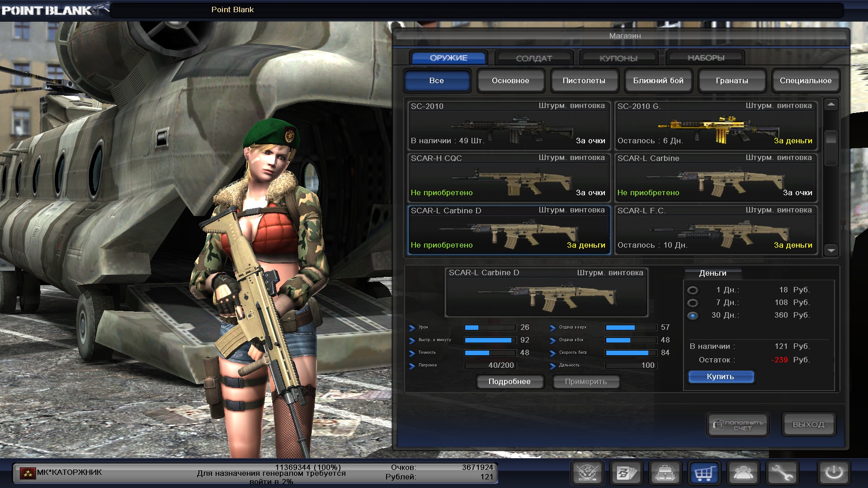Select the SCAR-L Carbine D weapon card
868x488 pixels.
[x=509, y=230]
